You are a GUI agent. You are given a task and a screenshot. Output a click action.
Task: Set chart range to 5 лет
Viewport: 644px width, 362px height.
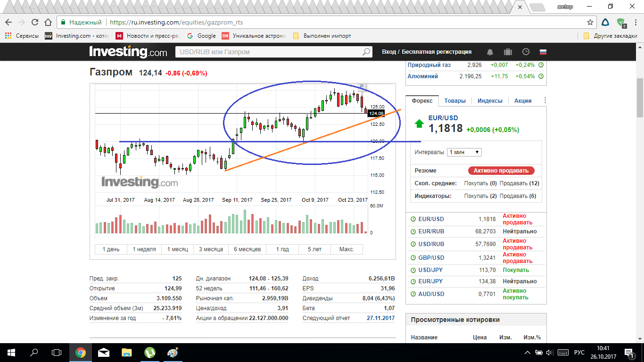[x=314, y=249]
